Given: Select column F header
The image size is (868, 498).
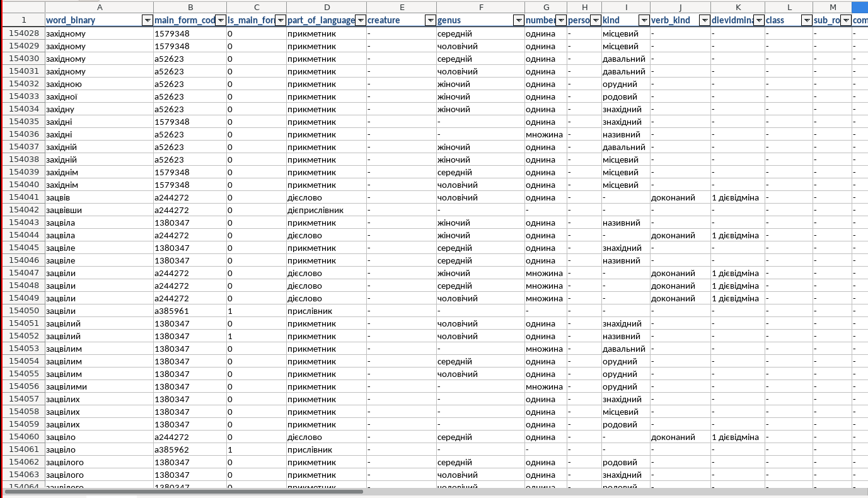Looking at the screenshot, I should [x=480, y=7].
